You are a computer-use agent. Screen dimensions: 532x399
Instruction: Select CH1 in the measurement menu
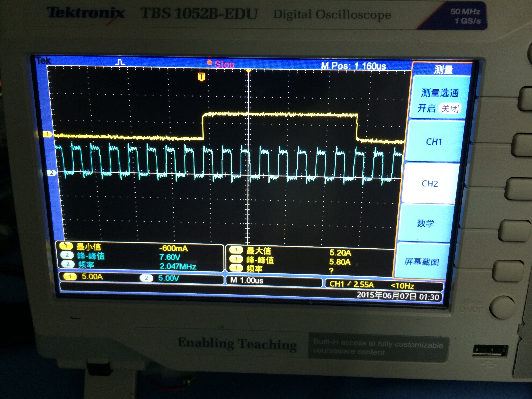click(x=434, y=142)
